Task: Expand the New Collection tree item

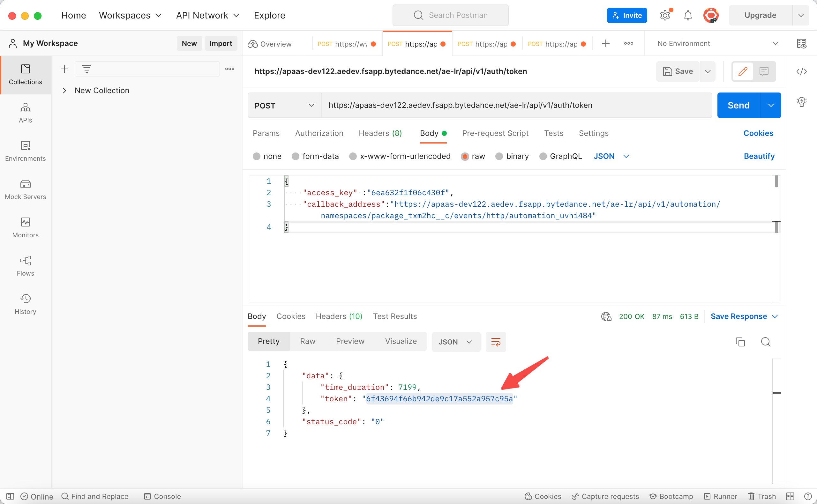Action: (x=65, y=90)
